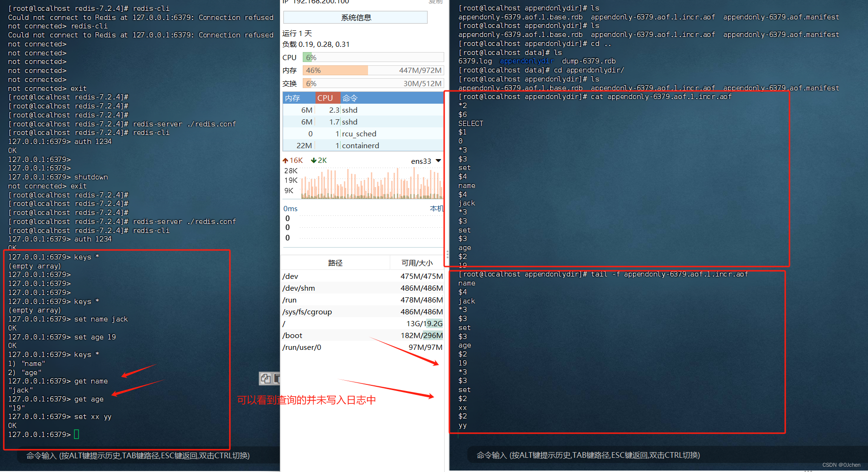
Task: Click the 可用/大小 column header
Action: click(417, 263)
